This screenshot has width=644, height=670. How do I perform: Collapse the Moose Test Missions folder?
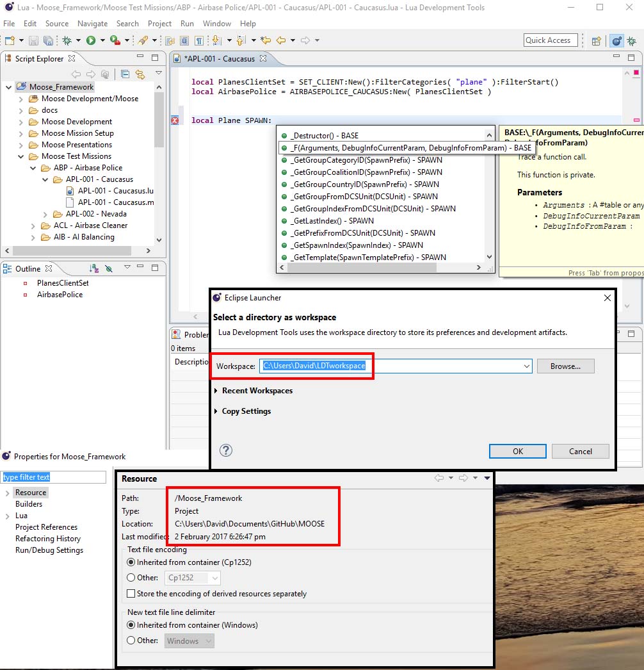point(21,156)
